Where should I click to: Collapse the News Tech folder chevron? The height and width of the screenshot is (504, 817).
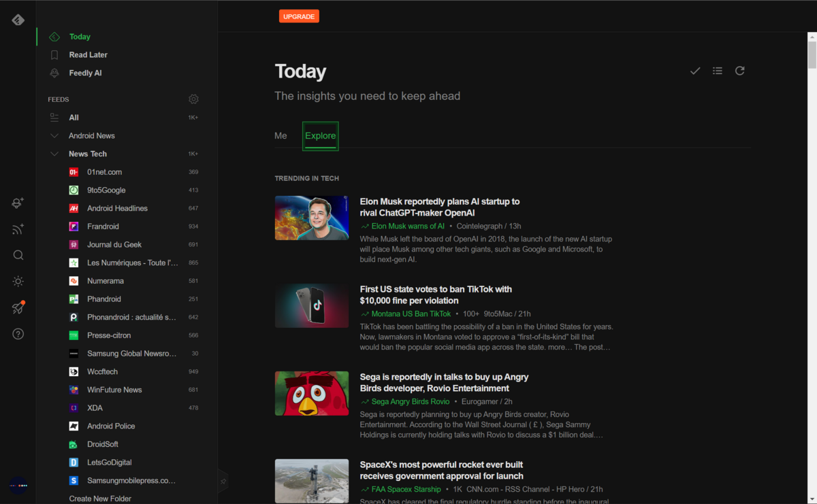(54, 154)
